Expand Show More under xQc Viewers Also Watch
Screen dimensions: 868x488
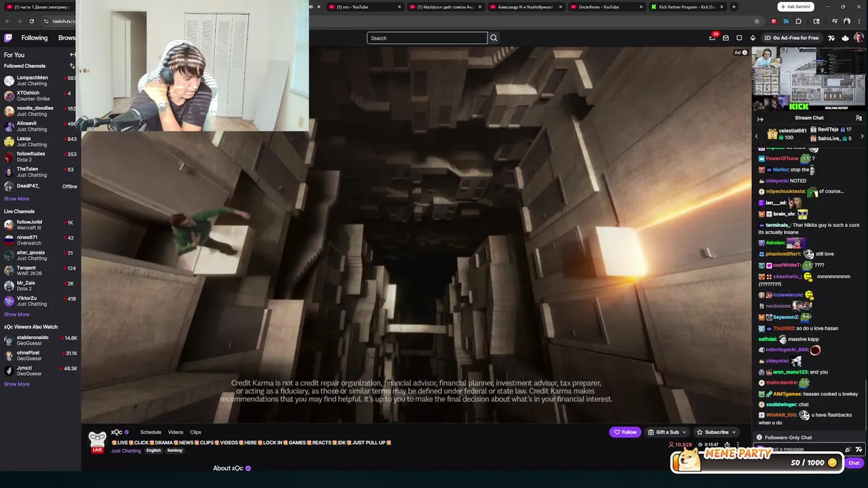[x=17, y=384]
